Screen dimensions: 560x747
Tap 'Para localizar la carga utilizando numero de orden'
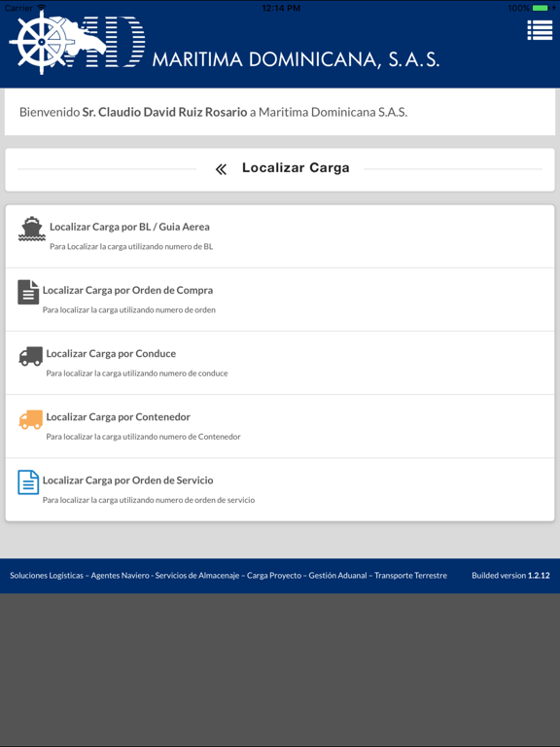(x=129, y=310)
